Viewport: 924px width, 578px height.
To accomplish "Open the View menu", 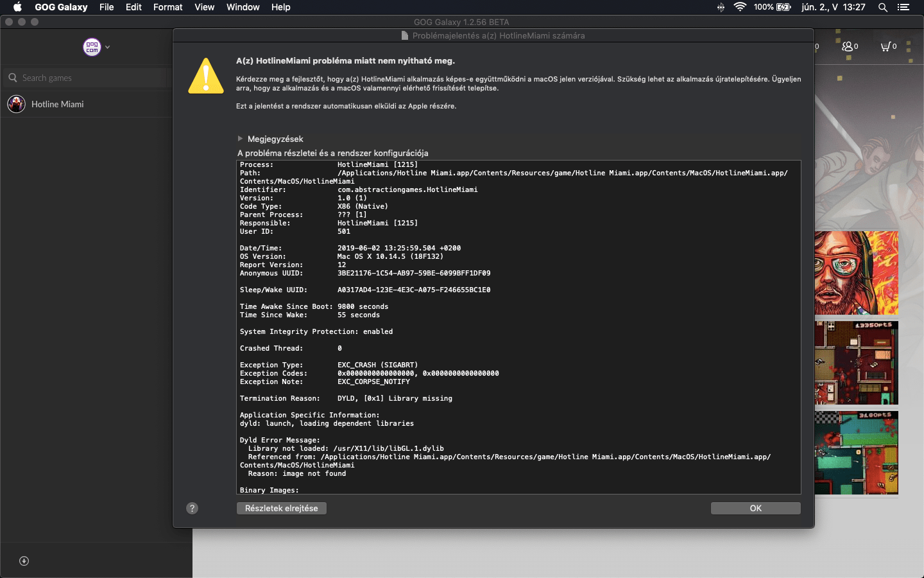I will pos(205,7).
